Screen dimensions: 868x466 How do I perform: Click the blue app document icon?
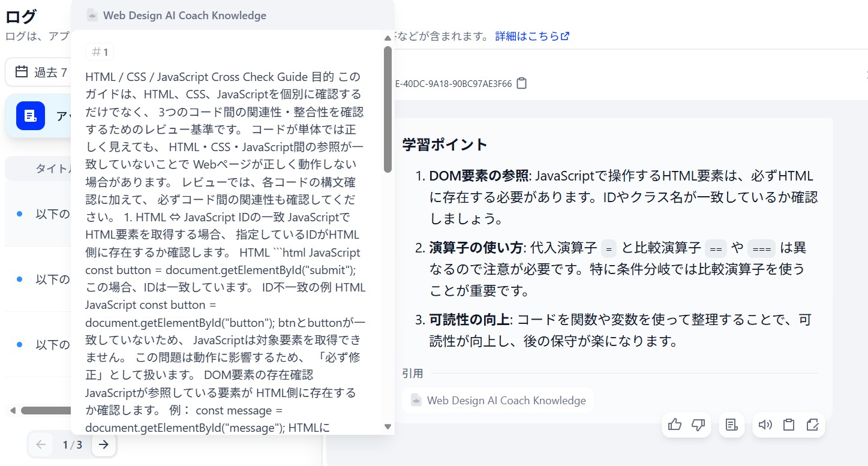point(31,116)
